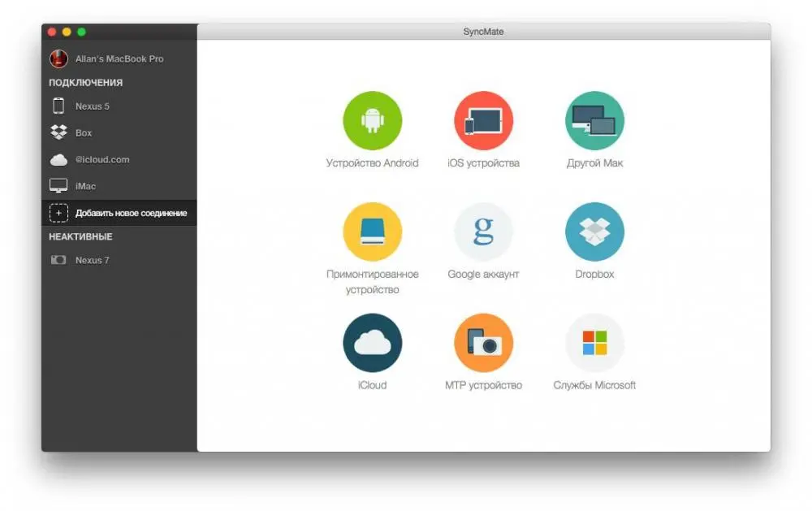The image size is (812, 511).
Task: Pick the teal Другой Мак icon
Action: click(594, 121)
